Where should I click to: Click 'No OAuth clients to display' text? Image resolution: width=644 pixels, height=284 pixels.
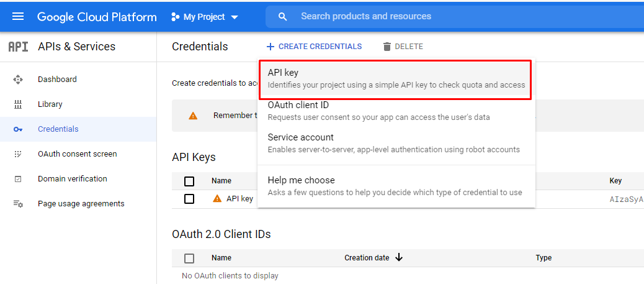tap(230, 276)
